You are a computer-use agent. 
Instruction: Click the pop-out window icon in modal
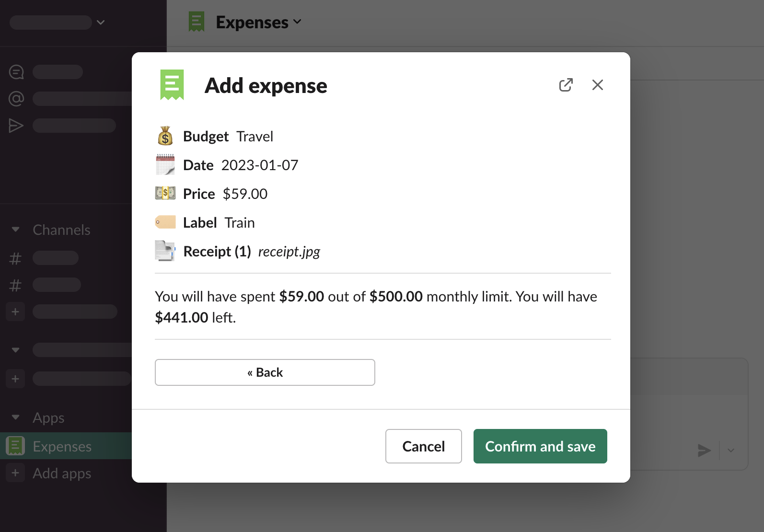pyautogui.click(x=566, y=85)
